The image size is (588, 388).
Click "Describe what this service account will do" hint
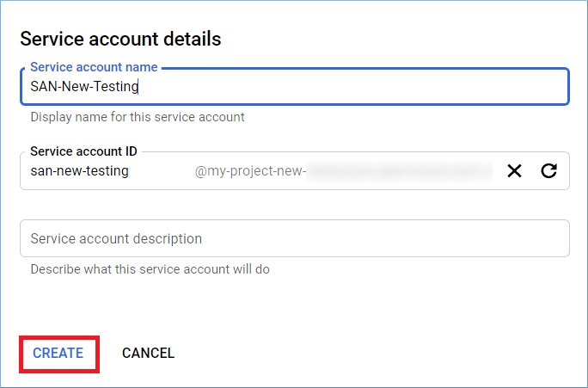tap(150, 269)
